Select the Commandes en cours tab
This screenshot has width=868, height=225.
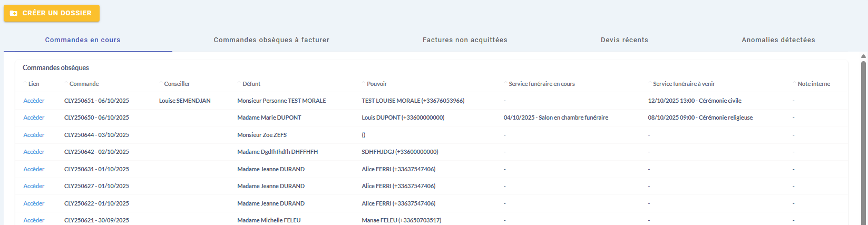coord(83,40)
